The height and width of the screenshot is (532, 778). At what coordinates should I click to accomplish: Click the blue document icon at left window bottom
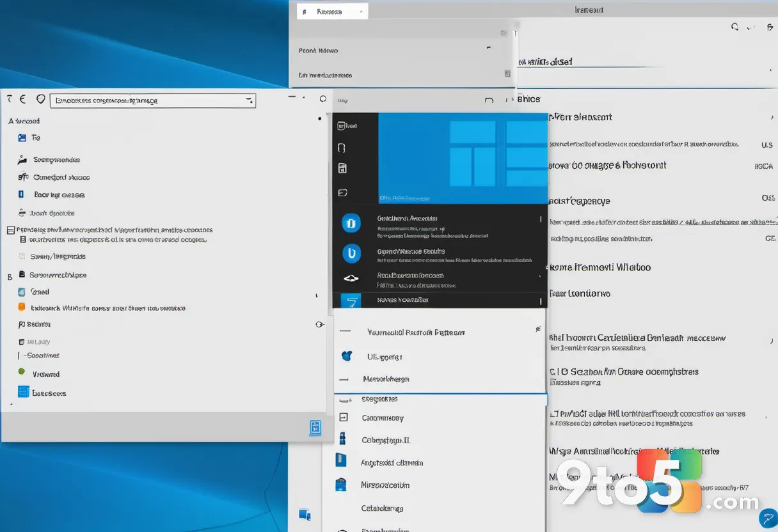pyautogui.click(x=315, y=428)
